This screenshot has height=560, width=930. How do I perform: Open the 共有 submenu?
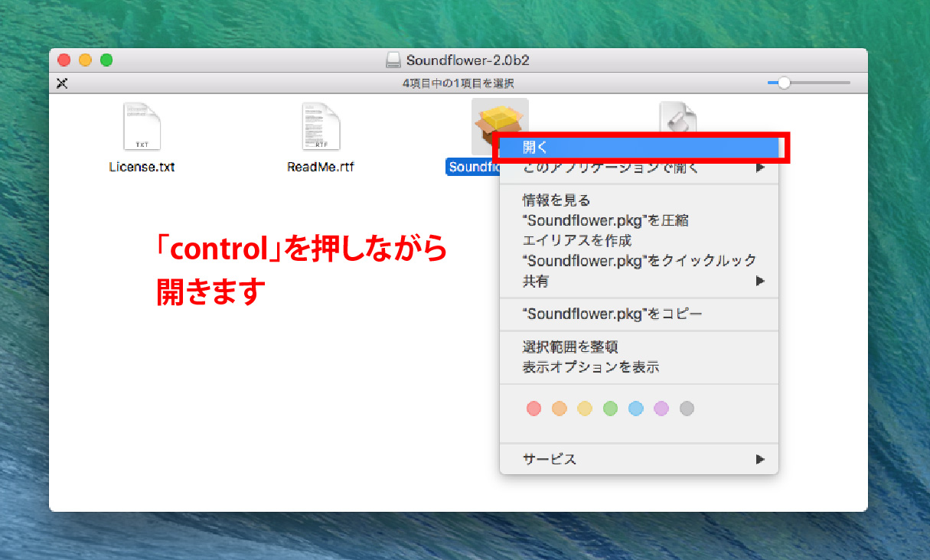639,281
